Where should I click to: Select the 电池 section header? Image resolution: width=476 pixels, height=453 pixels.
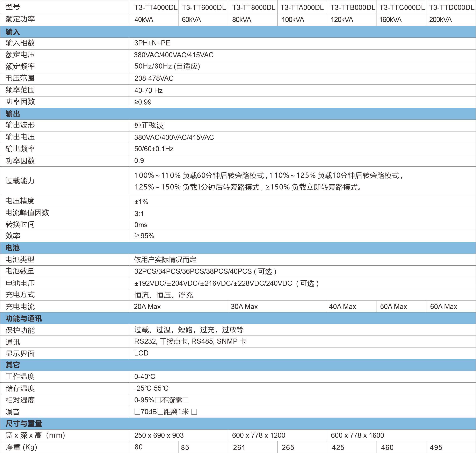coord(13,248)
